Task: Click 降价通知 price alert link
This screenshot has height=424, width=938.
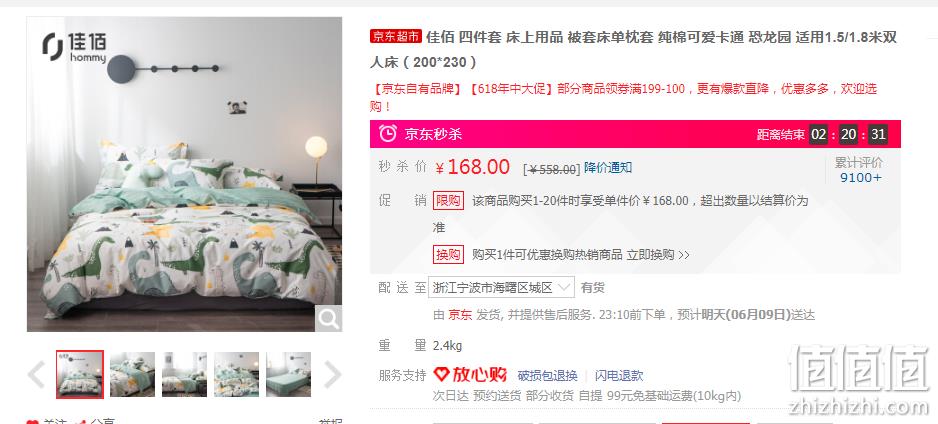Action: [x=608, y=168]
